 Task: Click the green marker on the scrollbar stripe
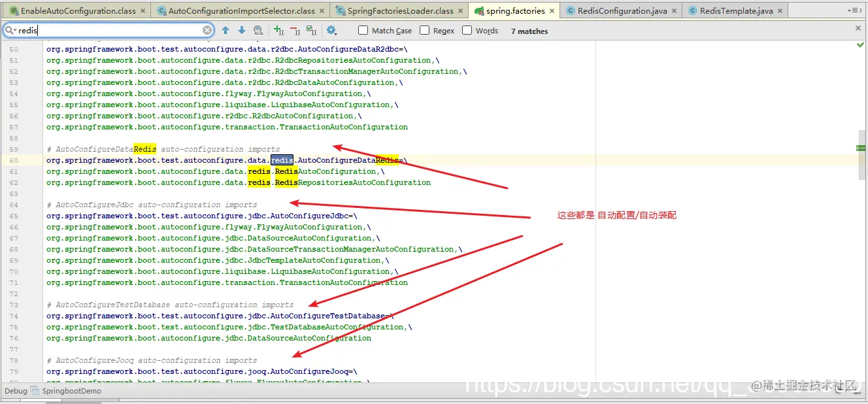(x=861, y=148)
